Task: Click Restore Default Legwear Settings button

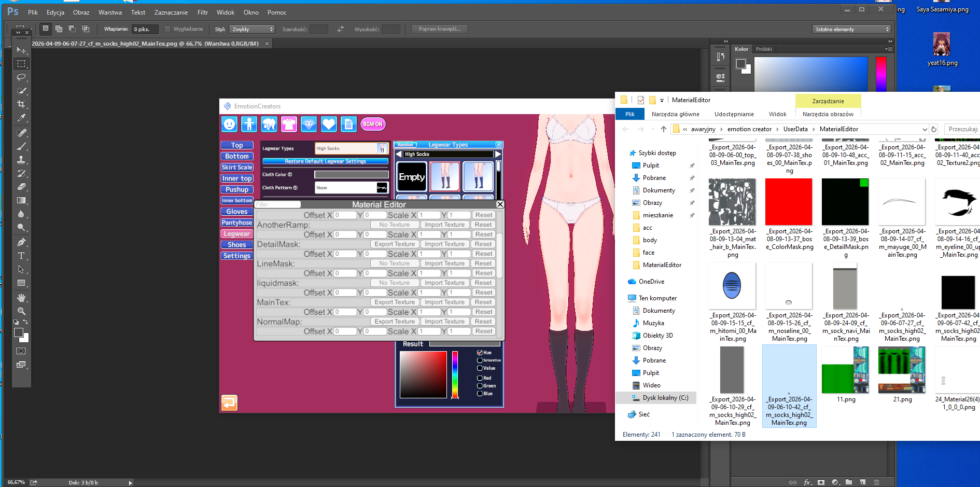Action: click(x=325, y=161)
